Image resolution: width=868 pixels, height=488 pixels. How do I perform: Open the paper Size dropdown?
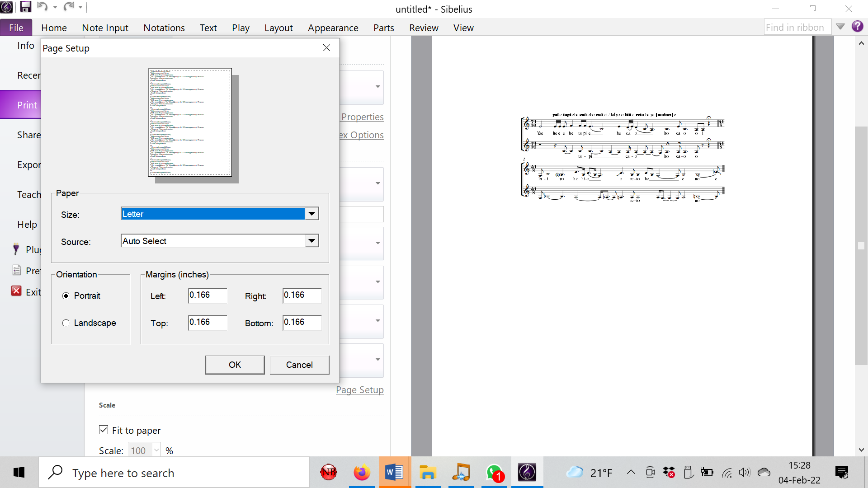[311, 214]
